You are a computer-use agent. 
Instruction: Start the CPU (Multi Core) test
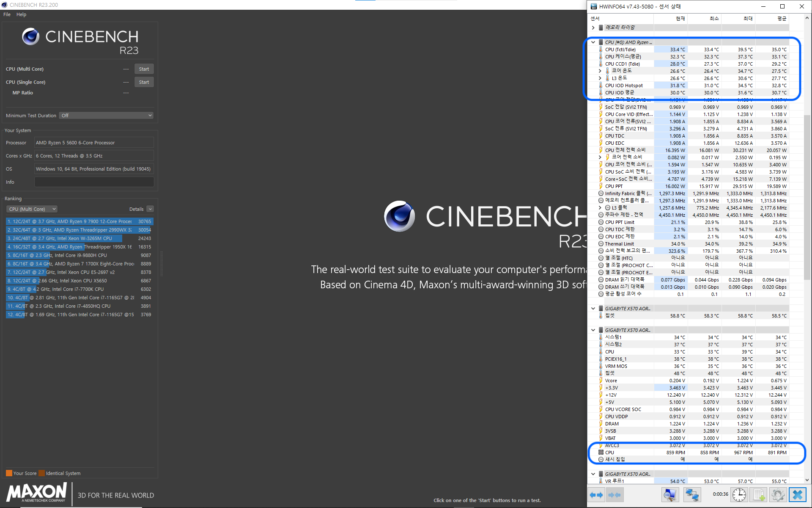[x=144, y=69]
